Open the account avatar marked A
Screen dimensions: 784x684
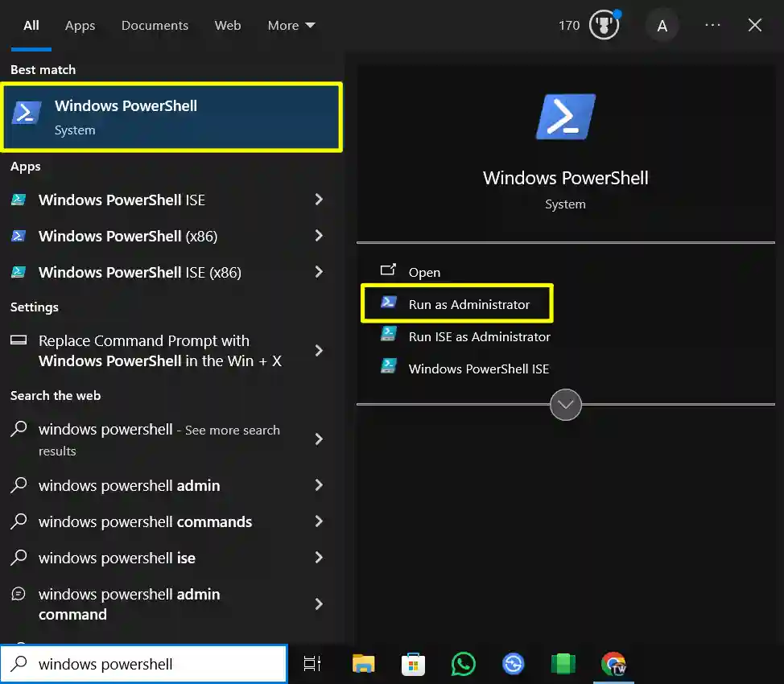click(662, 25)
